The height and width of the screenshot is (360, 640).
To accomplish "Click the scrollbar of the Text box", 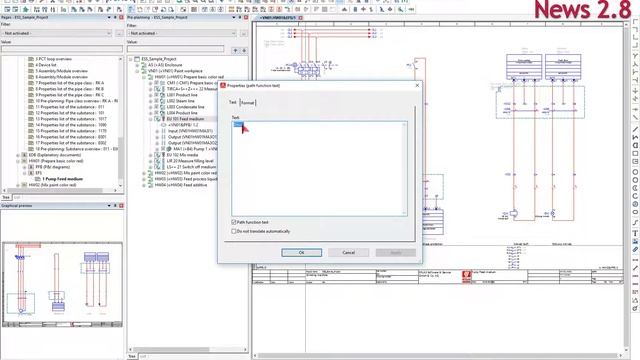I will point(404,168).
